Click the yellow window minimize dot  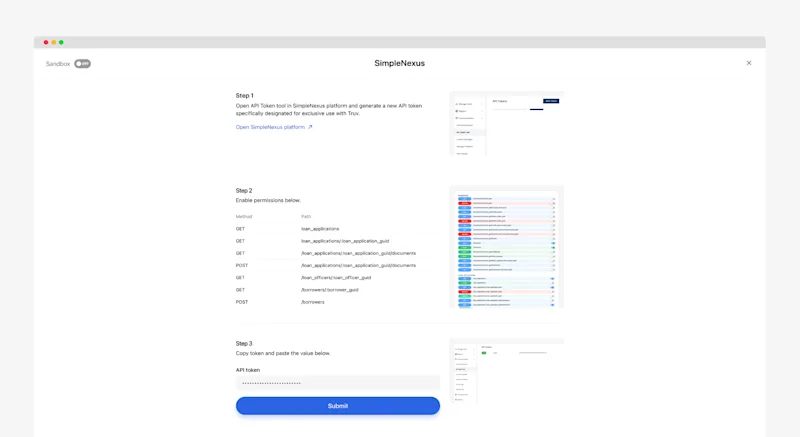[x=54, y=42]
